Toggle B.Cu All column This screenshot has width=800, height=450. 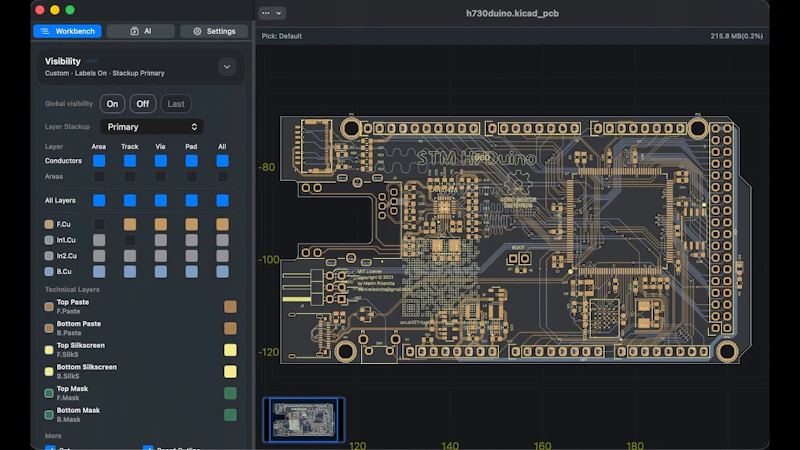tap(222, 271)
